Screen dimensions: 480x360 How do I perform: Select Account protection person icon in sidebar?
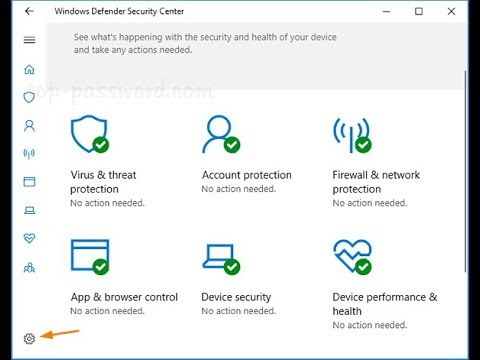tap(29, 126)
